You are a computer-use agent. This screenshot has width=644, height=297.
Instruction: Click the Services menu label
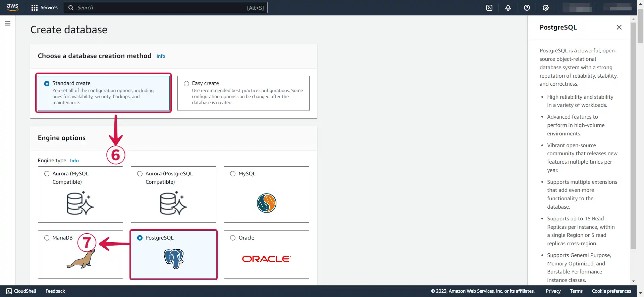point(49,7)
